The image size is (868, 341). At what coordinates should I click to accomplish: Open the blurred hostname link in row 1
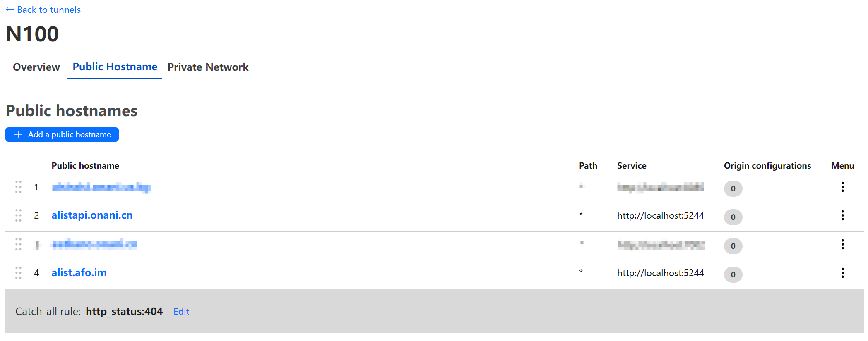pos(101,187)
